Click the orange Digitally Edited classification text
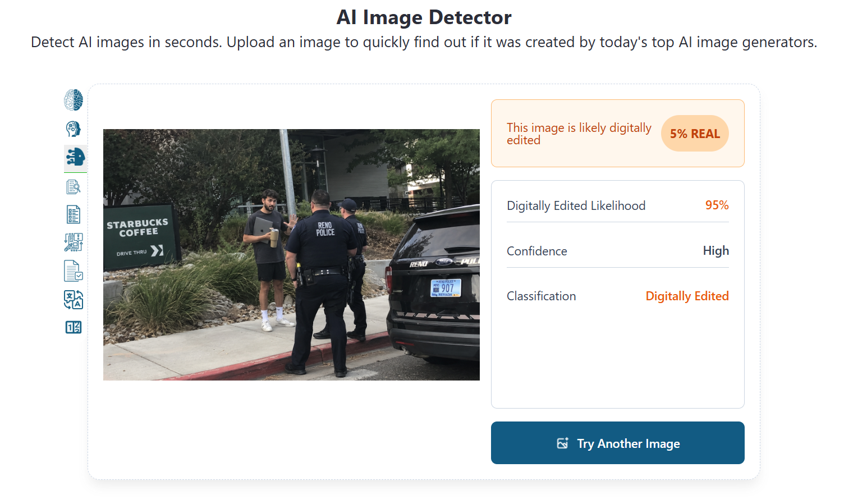The height and width of the screenshot is (504, 844). pyautogui.click(x=687, y=296)
